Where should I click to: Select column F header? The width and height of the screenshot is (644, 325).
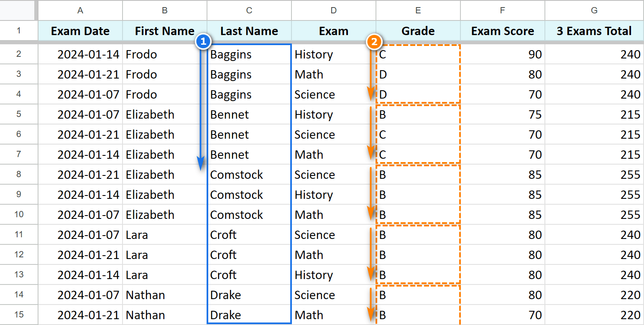coord(503,10)
